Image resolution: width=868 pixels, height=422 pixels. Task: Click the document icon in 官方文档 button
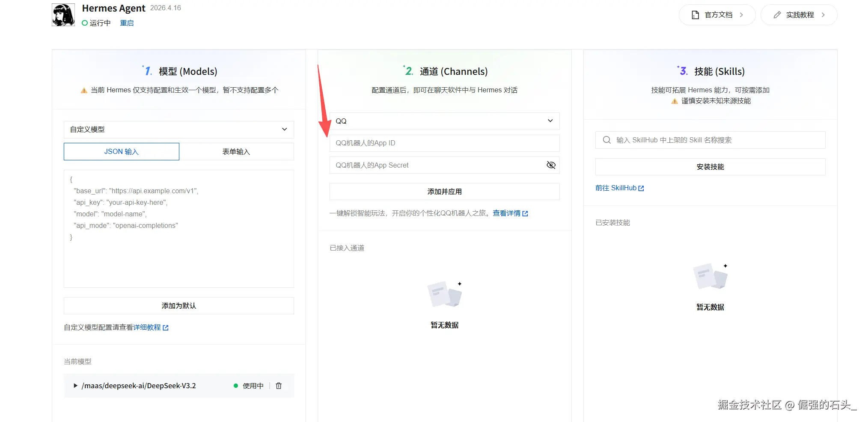[x=695, y=15]
